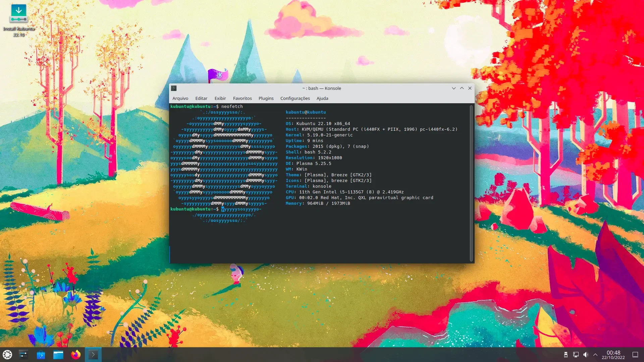The width and height of the screenshot is (644, 362).
Task: Click the Konsole vertical scrollbar
Action: point(471,183)
